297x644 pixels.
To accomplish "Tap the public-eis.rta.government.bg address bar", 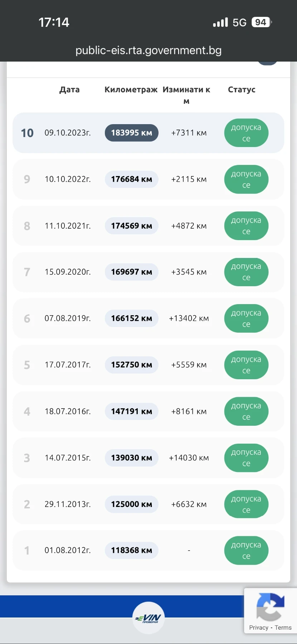I will click(148, 50).
